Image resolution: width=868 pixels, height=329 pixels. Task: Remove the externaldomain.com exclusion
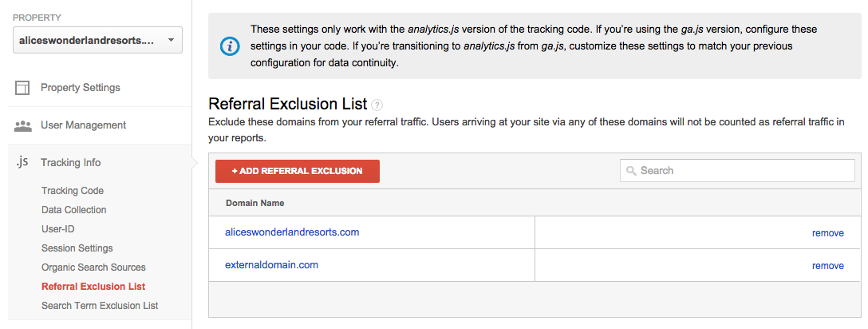point(827,266)
